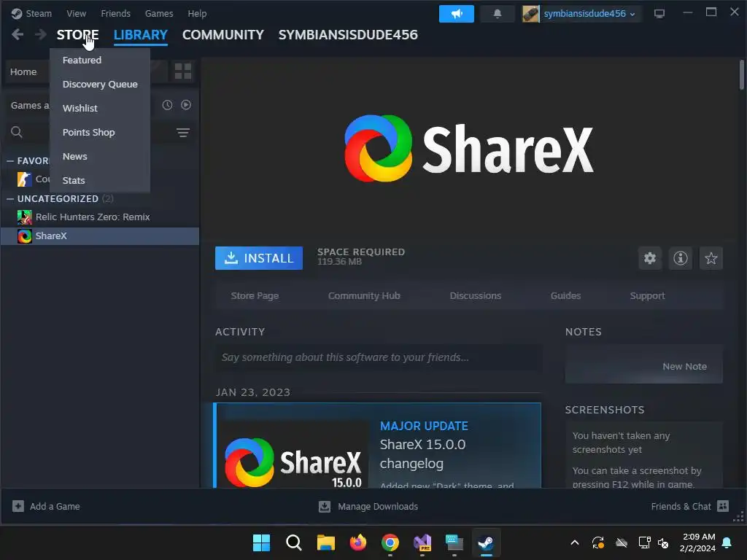This screenshot has height=560, width=747.
Task: Open ShareX Support link
Action: [648, 296]
